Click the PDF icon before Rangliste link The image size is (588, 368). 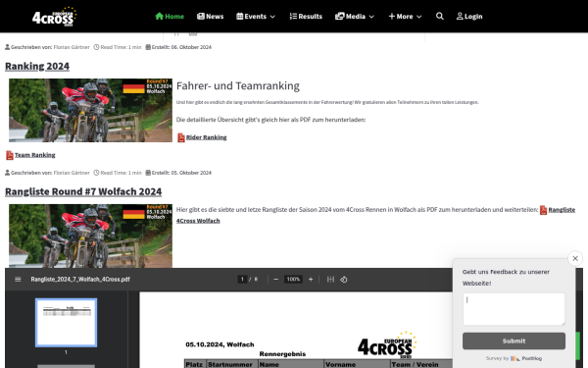tap(543, 210)
